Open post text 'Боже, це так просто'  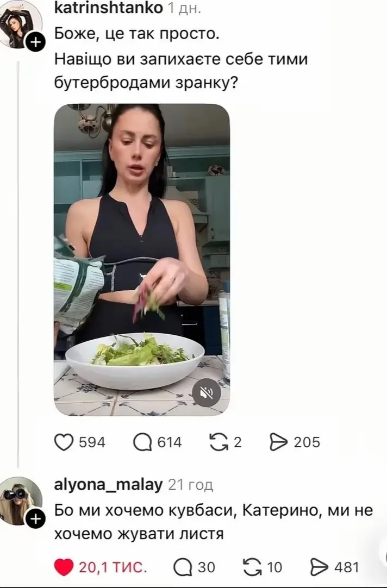click(137, 34)
